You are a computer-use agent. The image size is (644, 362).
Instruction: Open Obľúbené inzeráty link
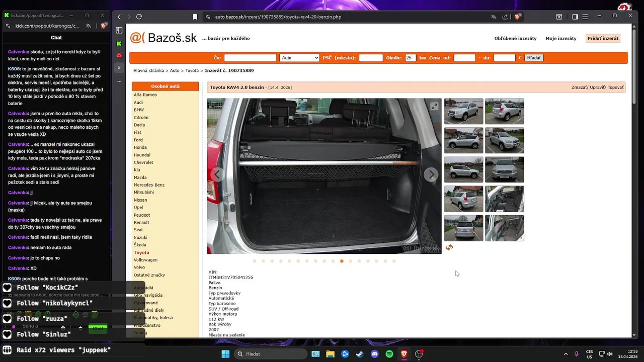coord(515,38)
